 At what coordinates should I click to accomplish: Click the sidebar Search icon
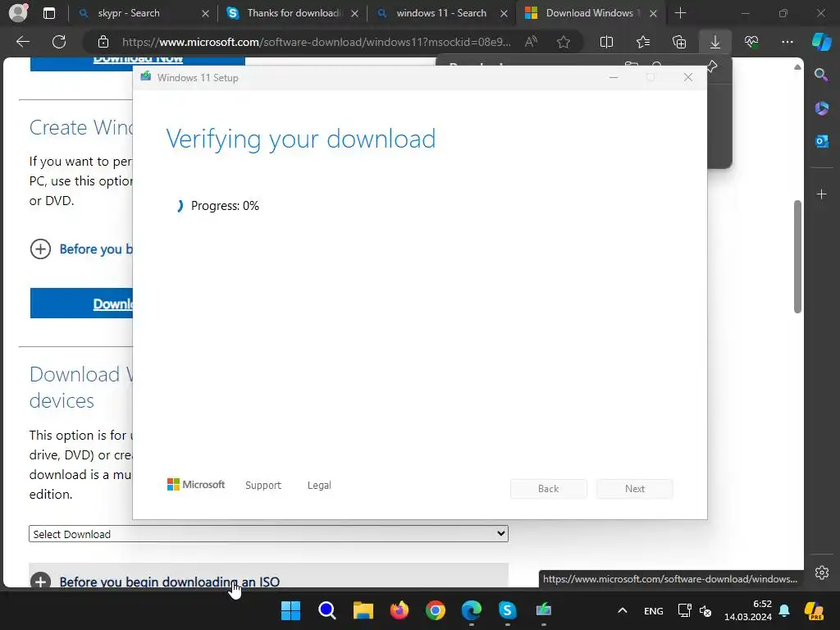[x=821, y=75]
